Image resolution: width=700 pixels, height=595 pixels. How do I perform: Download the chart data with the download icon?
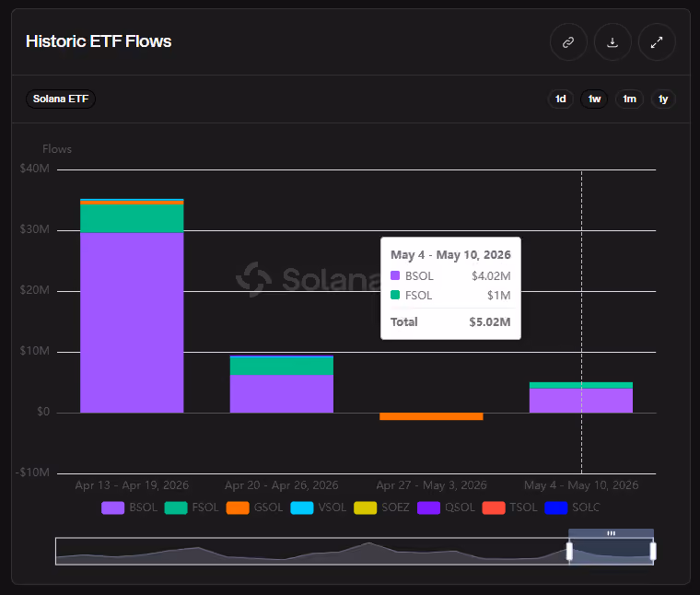click(612, 42)
